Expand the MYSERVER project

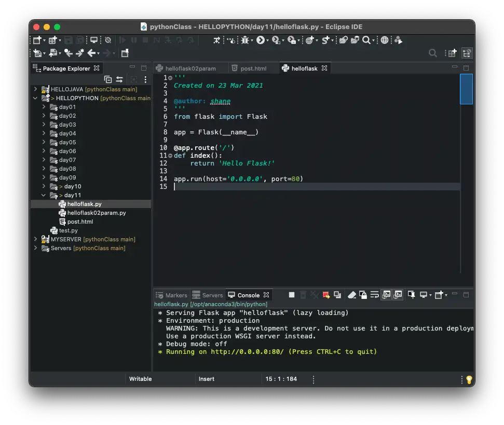point(35,239)
